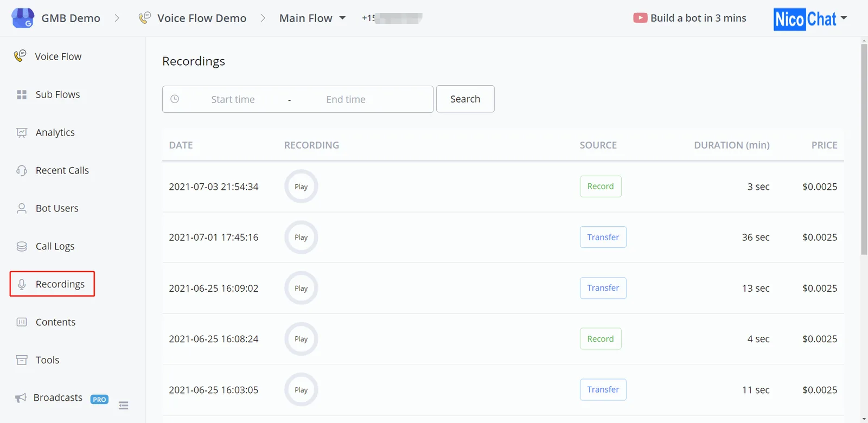
Task: Open the Voice Flow sidebar icon
Action: tap(20, 56)
